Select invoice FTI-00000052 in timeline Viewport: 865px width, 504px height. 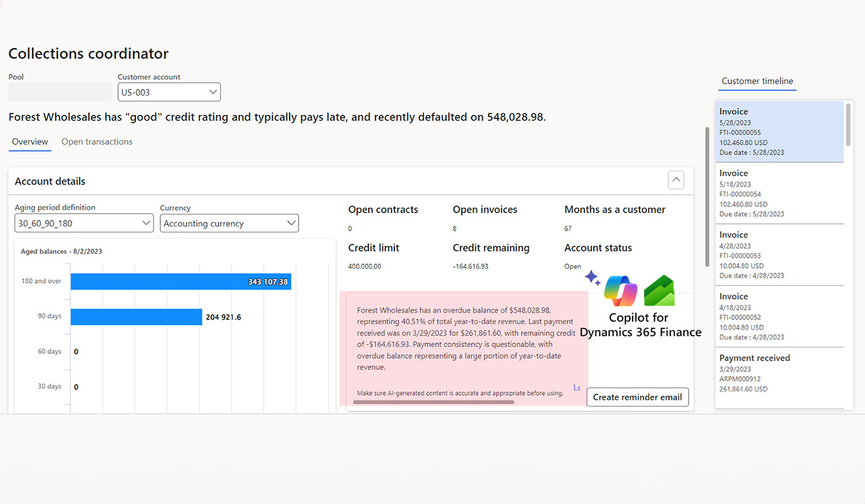[780, 317]
